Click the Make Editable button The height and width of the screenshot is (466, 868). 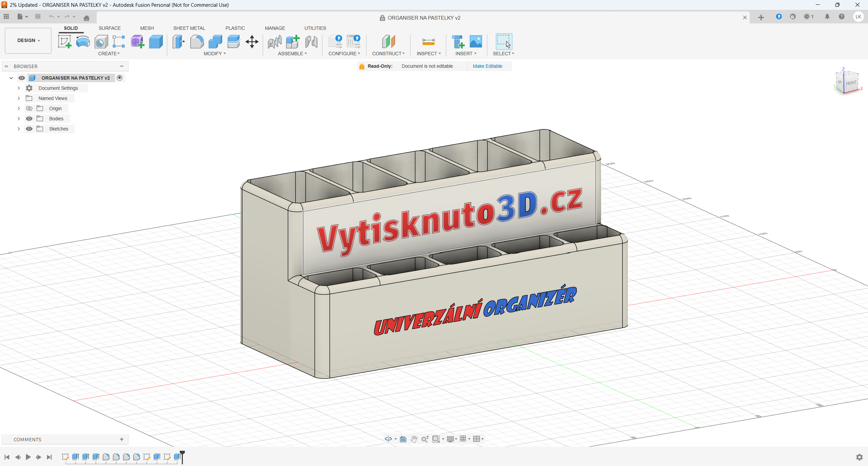coord(487,66)
